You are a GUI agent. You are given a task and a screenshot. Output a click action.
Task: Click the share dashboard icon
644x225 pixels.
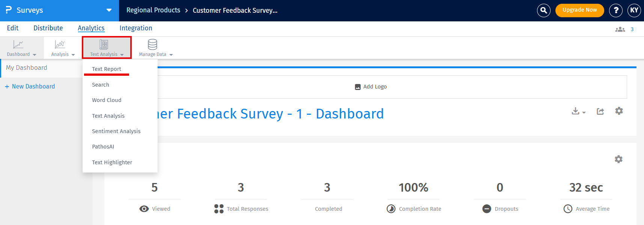600,111
